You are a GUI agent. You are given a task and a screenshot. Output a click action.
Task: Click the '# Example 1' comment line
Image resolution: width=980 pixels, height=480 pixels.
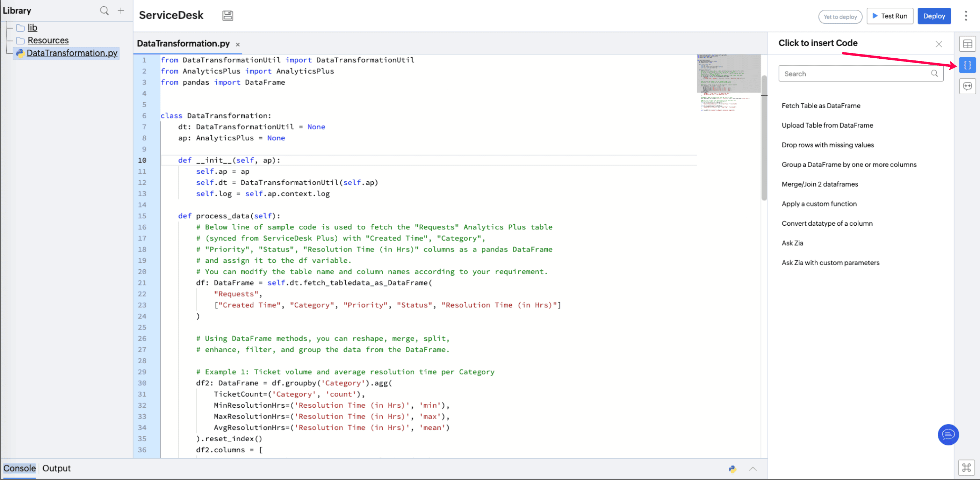pos(345,372)
